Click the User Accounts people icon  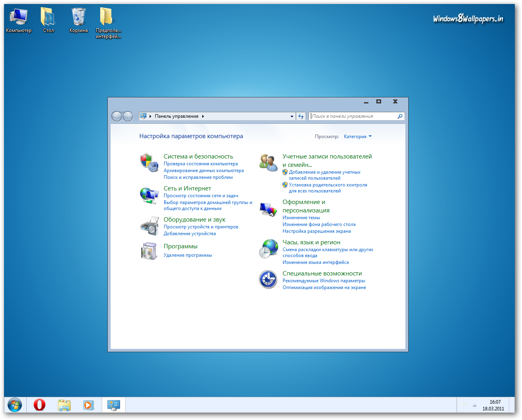point(268,163)
